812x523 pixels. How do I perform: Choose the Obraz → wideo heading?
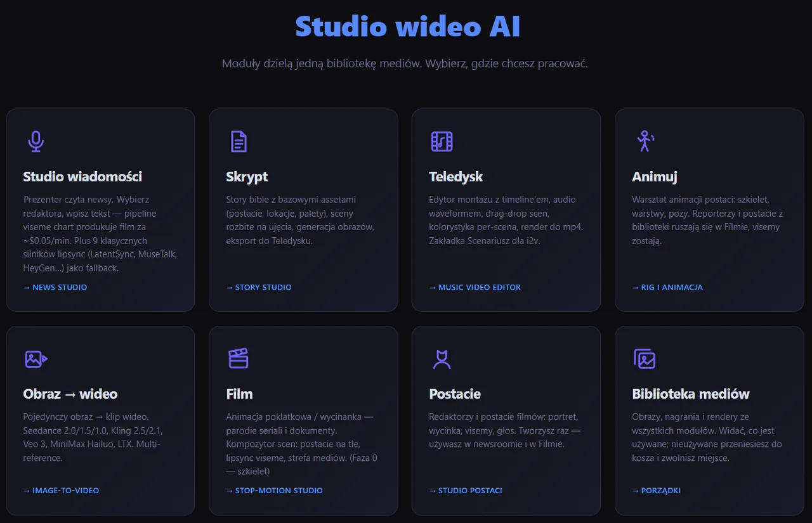point(70,394)
